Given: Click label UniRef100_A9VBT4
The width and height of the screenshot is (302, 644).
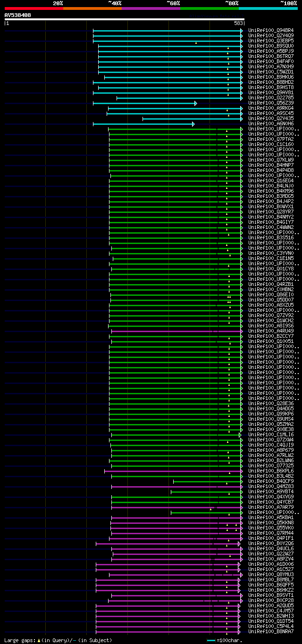Looking at the screenshot, I should pos(271,492).
